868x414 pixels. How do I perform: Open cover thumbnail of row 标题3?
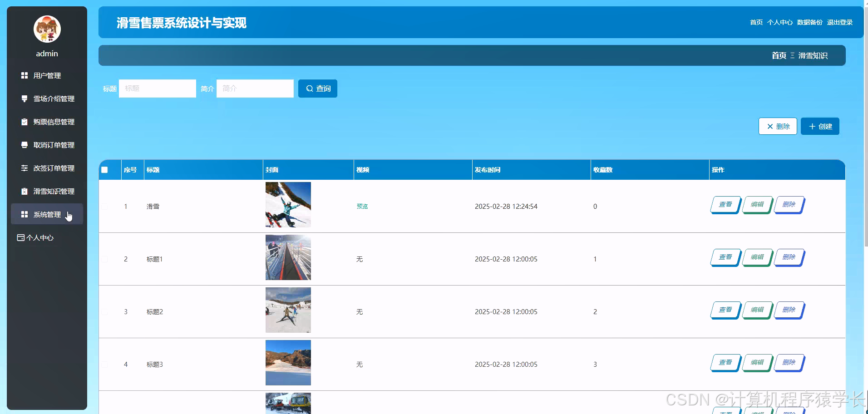[x=288, y=363]
